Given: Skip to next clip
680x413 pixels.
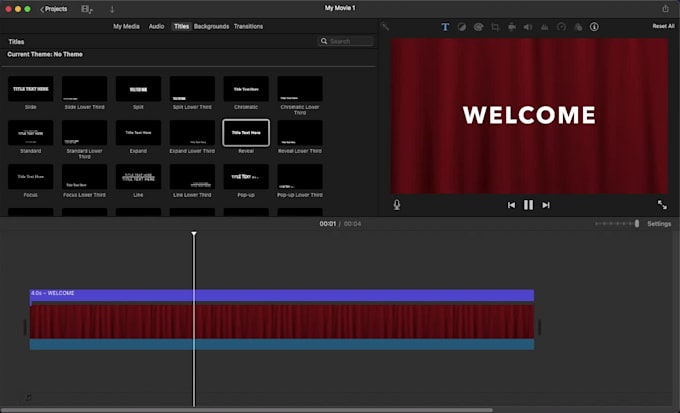Looking at the screenshot, I should coord(546,205).
